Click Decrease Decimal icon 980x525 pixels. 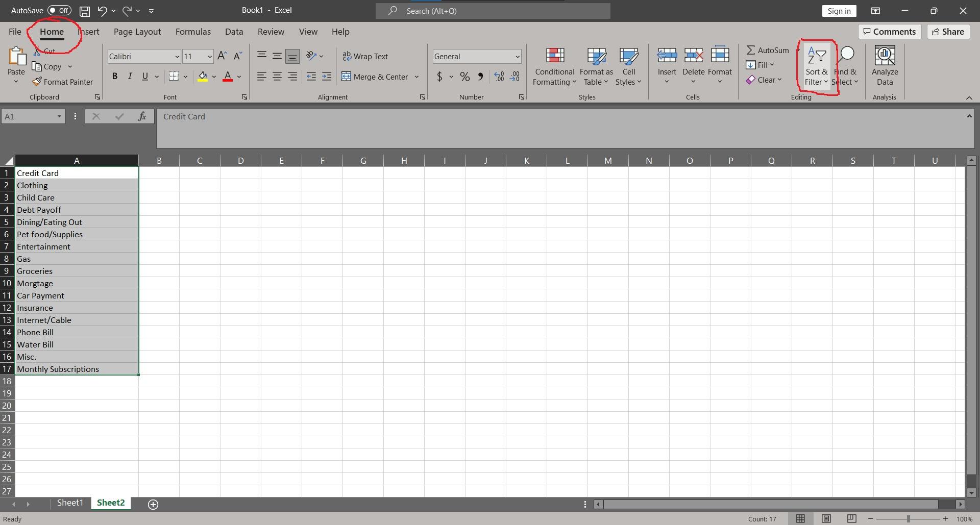[515, 77]
